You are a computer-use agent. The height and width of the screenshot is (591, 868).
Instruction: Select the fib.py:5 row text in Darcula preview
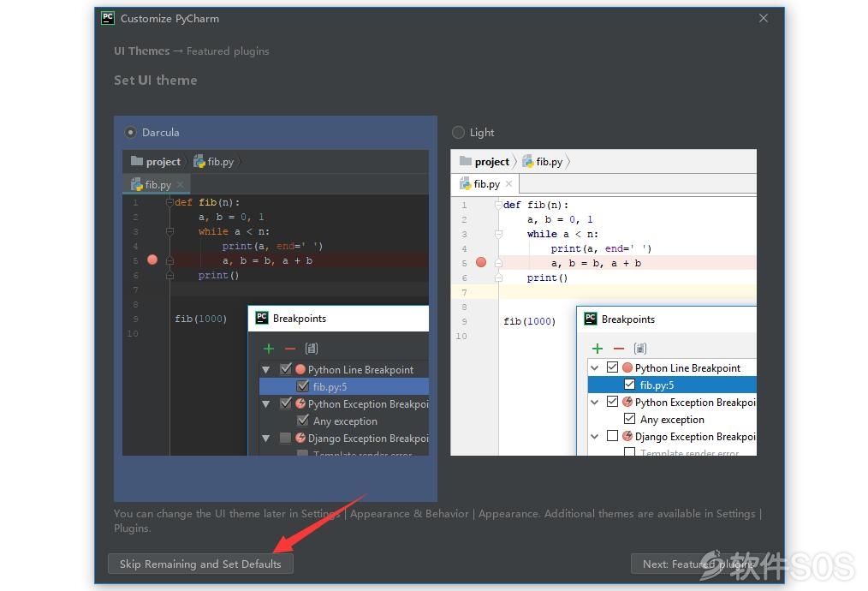[x=330, y=386]
